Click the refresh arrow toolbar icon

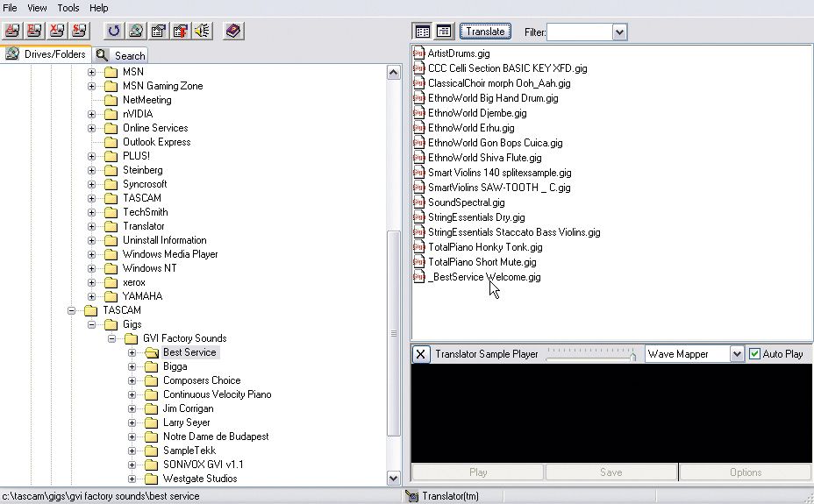(114, 31)
